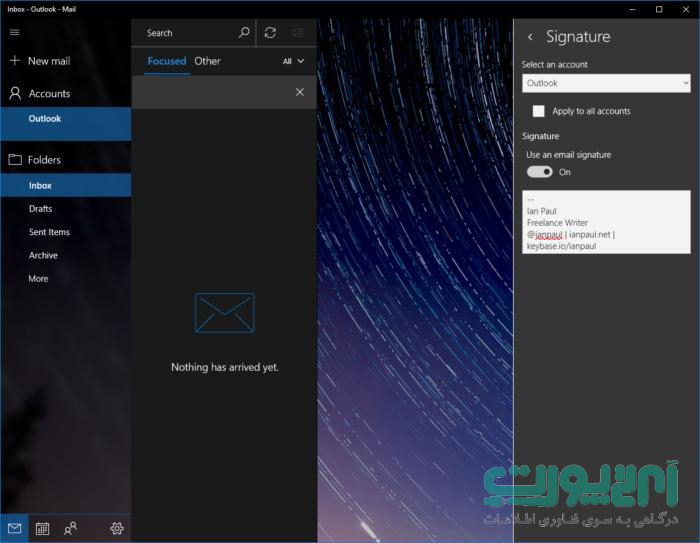Expand the All filter dropdown
Image resolution: width=700 pixels, height=543 pixels.
click(x=293, y=61)
